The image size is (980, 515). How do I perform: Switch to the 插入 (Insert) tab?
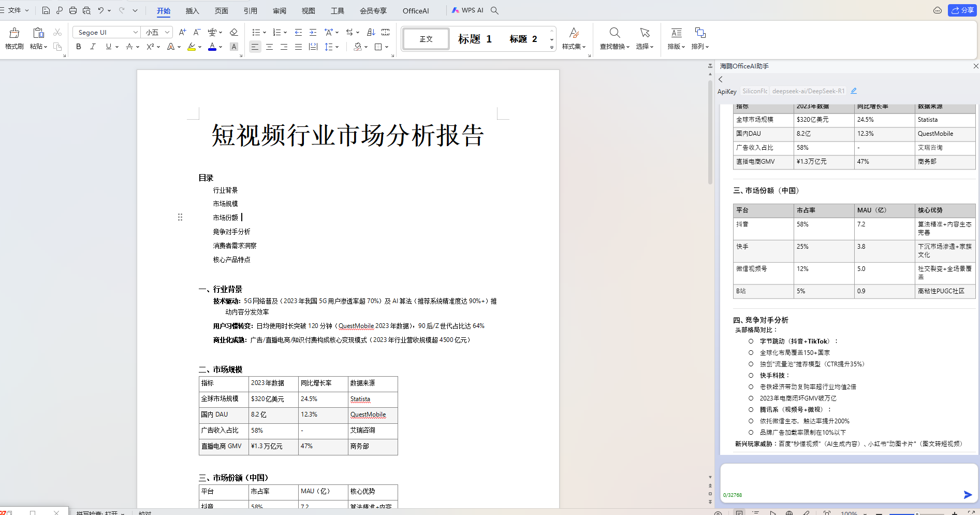[x=193, y=10]
